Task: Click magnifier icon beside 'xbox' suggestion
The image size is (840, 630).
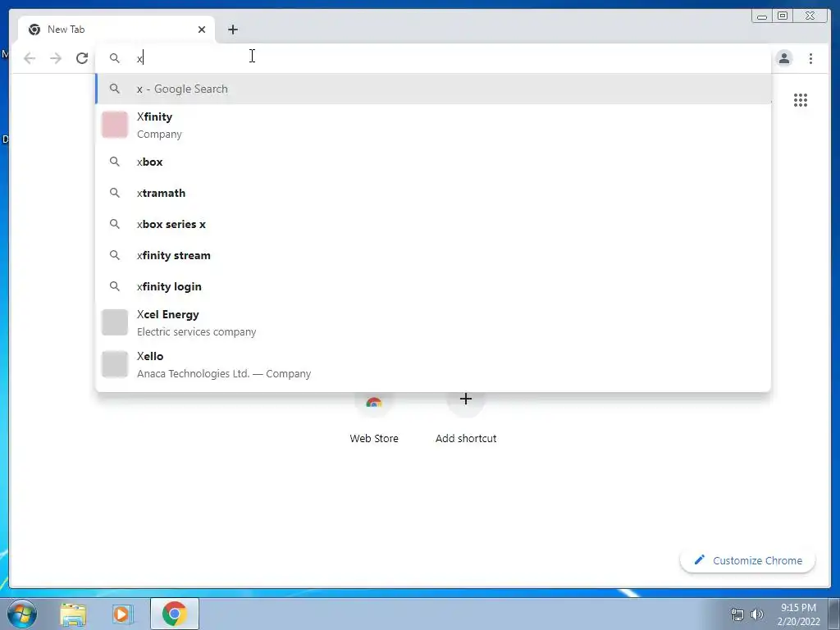Action: coord(115,162)
